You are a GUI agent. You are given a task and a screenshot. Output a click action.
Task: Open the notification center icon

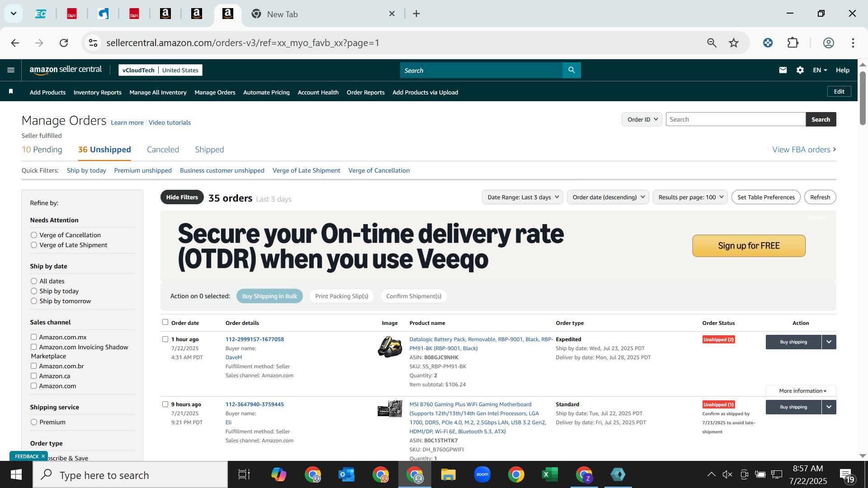[x=846, y=475]
